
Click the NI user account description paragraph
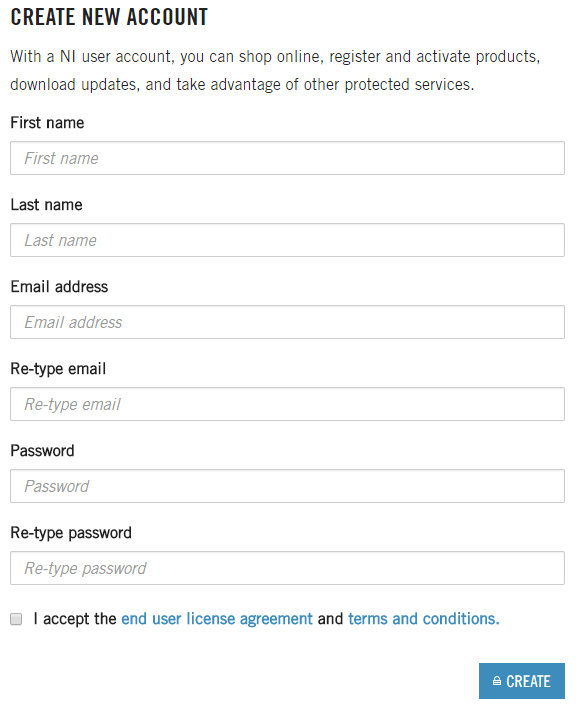point(275,71)
